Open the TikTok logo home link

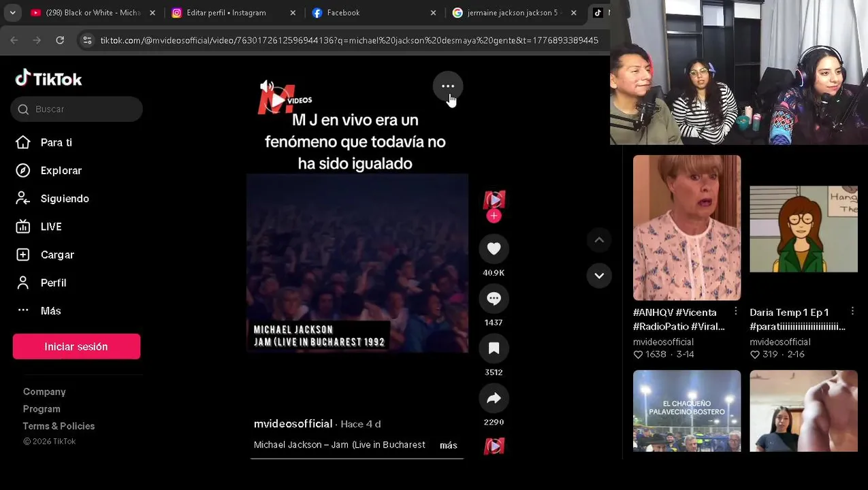(x=48, y=78)
